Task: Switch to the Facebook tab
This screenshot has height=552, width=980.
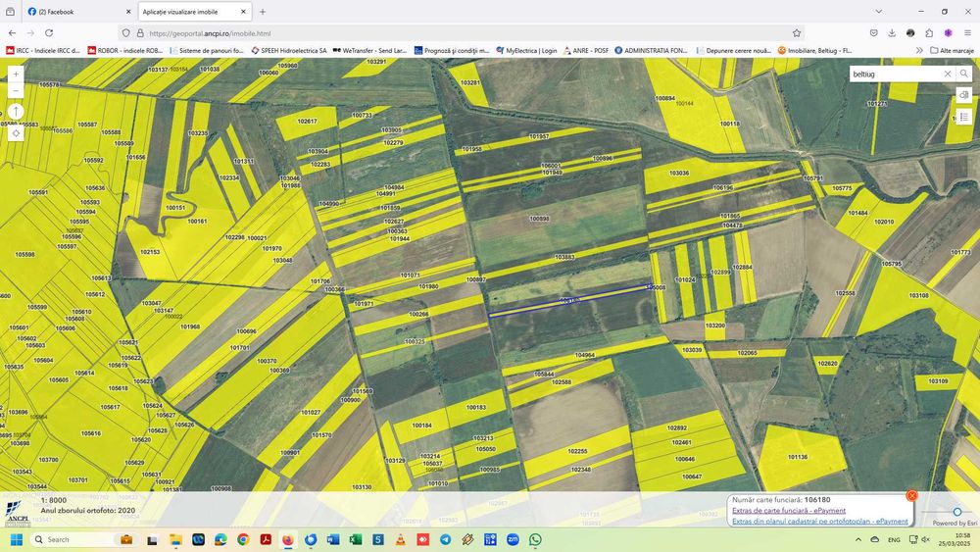Action: [x=73, y=12]
